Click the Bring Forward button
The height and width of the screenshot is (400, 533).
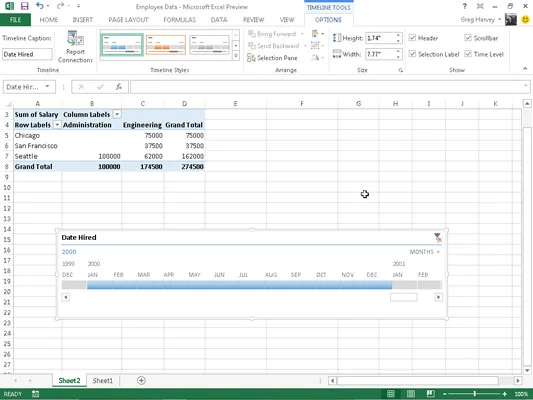[272, 34]
